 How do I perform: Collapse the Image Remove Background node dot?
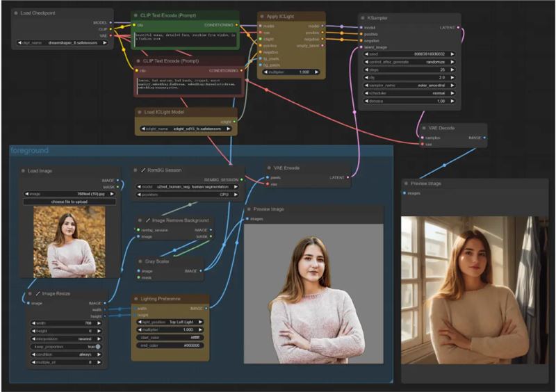pos(140,220)
